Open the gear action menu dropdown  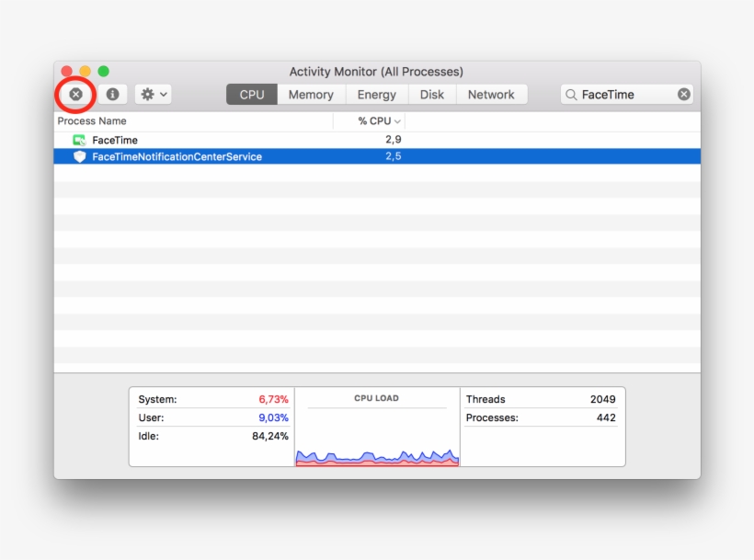click(153, 94)
